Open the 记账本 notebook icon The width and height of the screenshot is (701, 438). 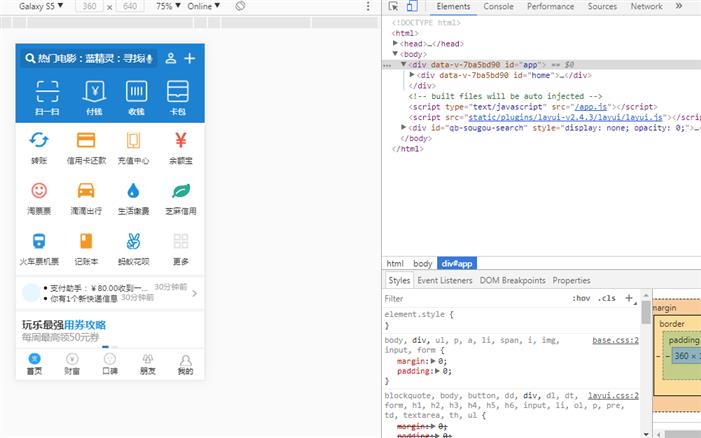[86, 241]
